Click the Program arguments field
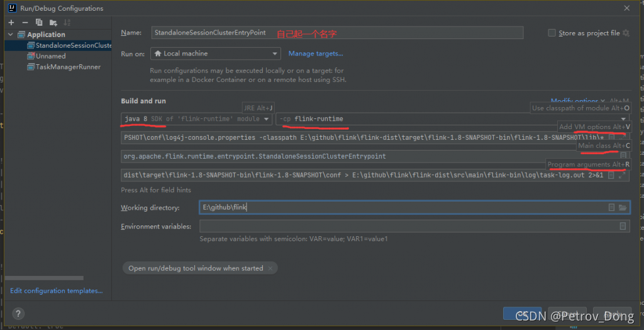 (375, 175)
